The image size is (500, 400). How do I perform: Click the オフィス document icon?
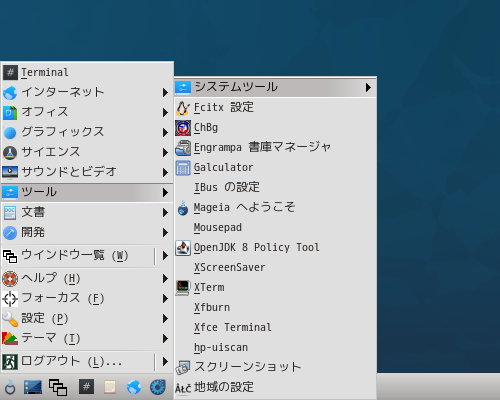tap(10, 112)
